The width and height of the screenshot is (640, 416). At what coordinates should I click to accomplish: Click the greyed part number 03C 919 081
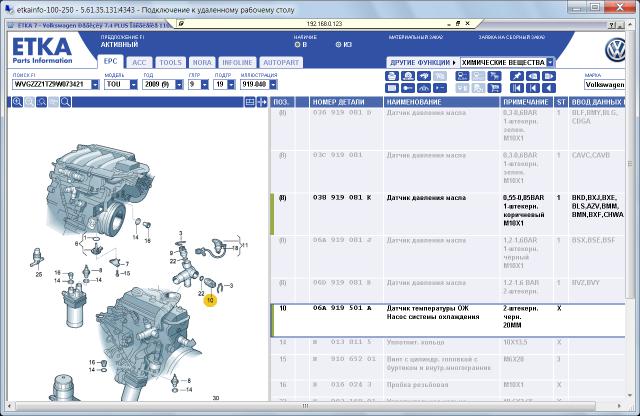[x=338, y=155]
